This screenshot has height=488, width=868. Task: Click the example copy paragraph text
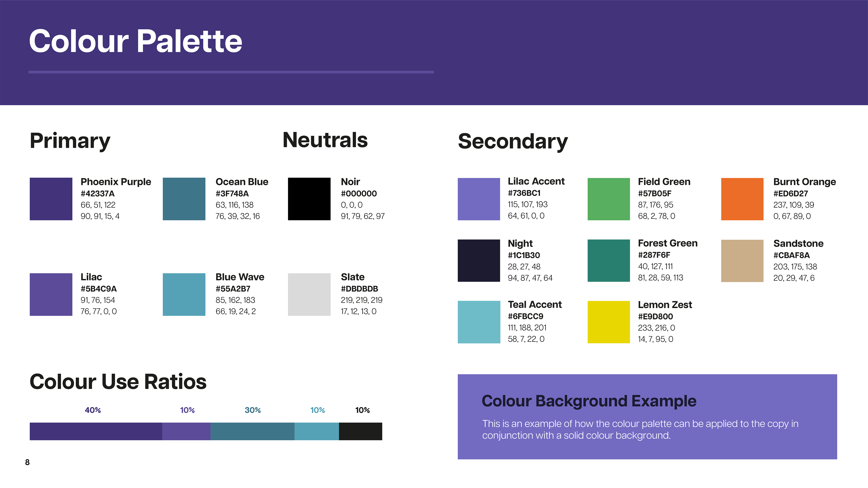click(640, 429)
